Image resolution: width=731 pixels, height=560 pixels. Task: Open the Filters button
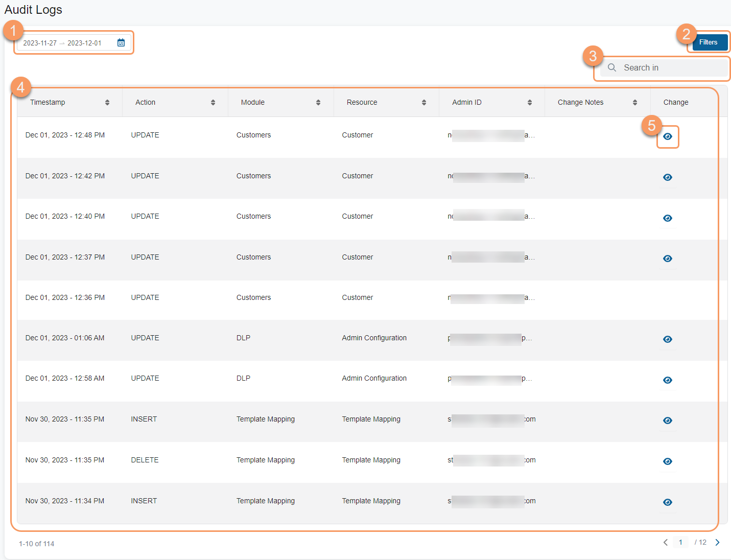708,42
